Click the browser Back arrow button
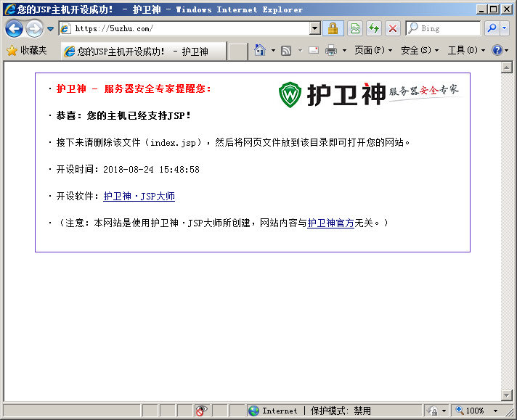 pos(14,28)
